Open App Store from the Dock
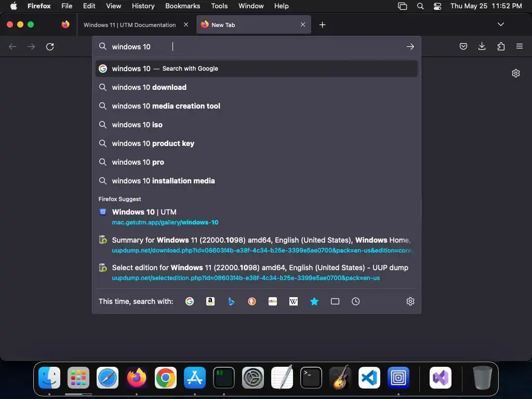This screenshot has height=399, width=532. 195,378
